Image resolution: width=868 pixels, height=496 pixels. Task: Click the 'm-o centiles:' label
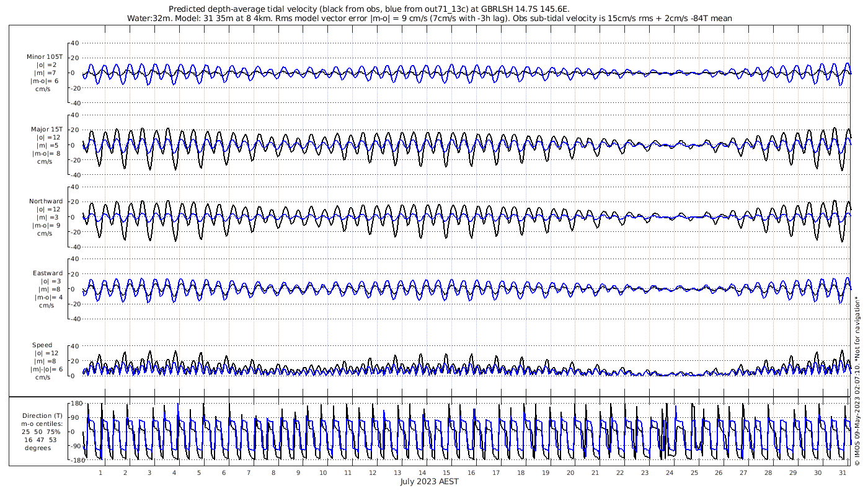point(42,423)
